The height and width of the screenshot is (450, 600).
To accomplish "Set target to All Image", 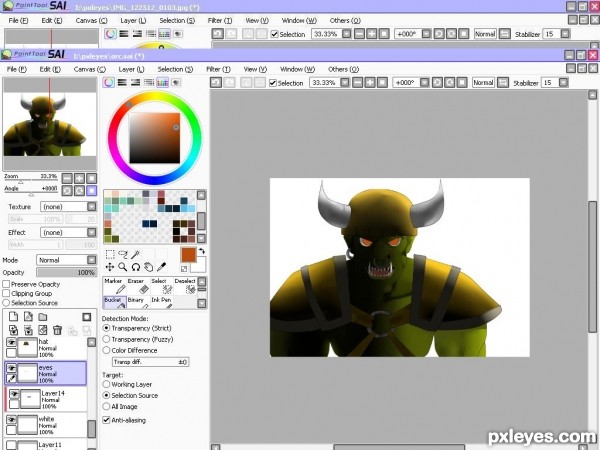I will [106, 406].
